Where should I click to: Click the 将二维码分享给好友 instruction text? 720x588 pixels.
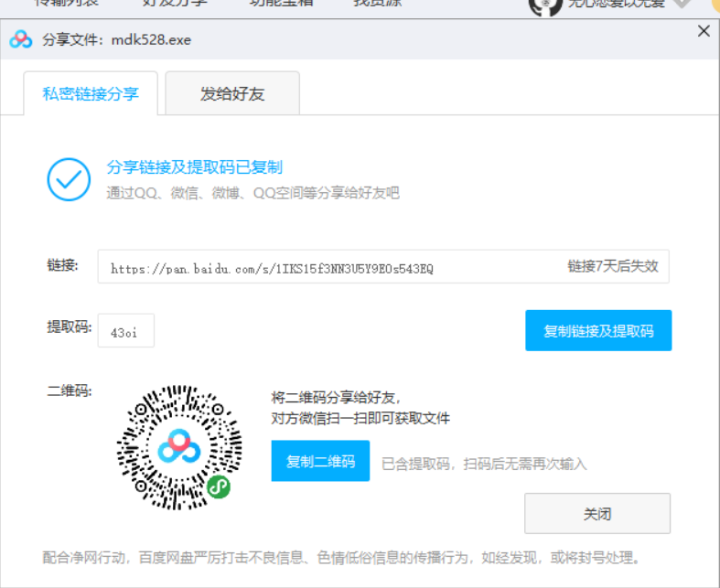click(336, 398)
